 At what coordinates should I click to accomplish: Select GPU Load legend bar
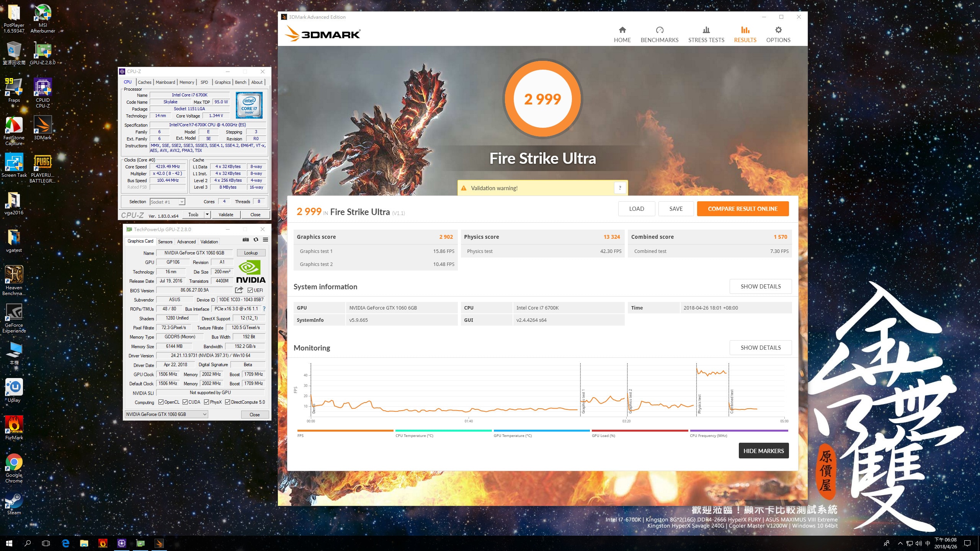coord(640,431)
